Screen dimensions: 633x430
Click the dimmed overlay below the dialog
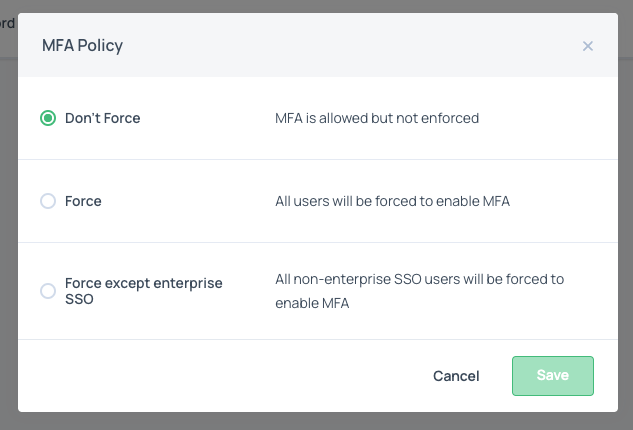coord(320,421)
